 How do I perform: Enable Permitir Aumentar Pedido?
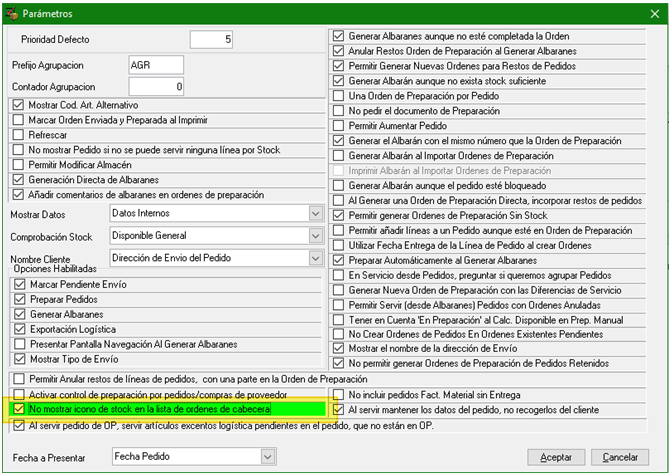(x=339, y=126)
